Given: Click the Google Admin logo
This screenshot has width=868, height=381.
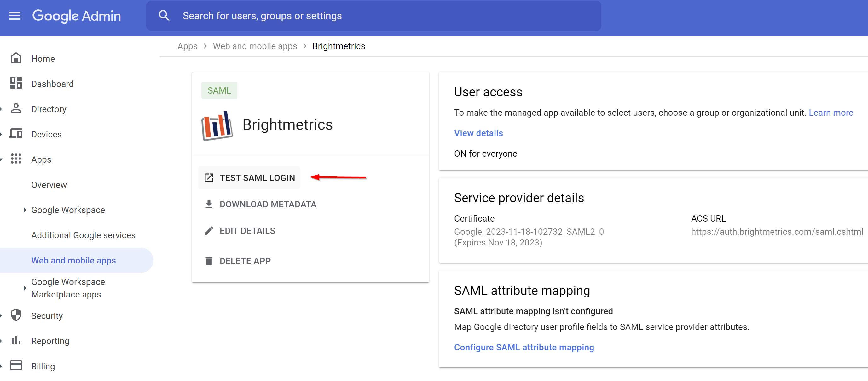Looking at the screenshot, I should click(x=77, y=16).
